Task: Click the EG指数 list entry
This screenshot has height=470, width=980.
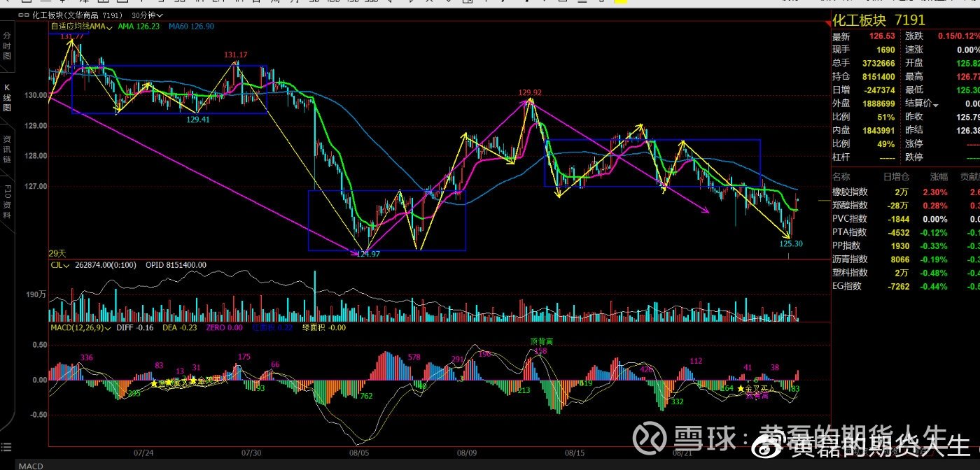Action: (x=906, y=286)
